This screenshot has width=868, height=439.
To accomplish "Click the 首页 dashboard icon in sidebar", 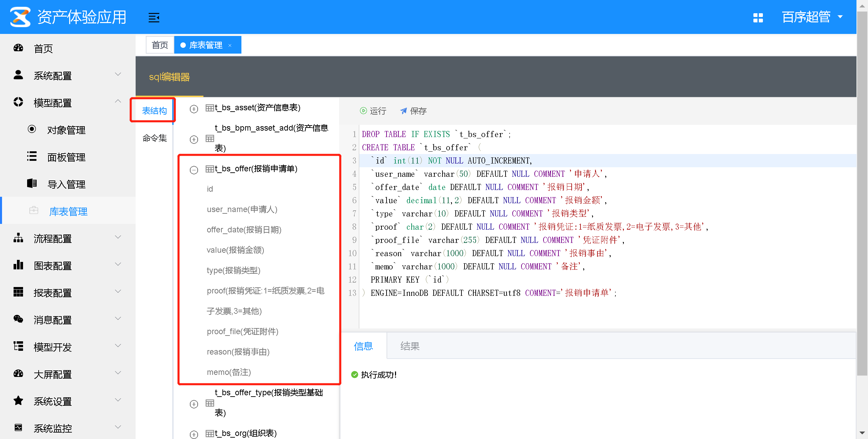I will 18,48.
